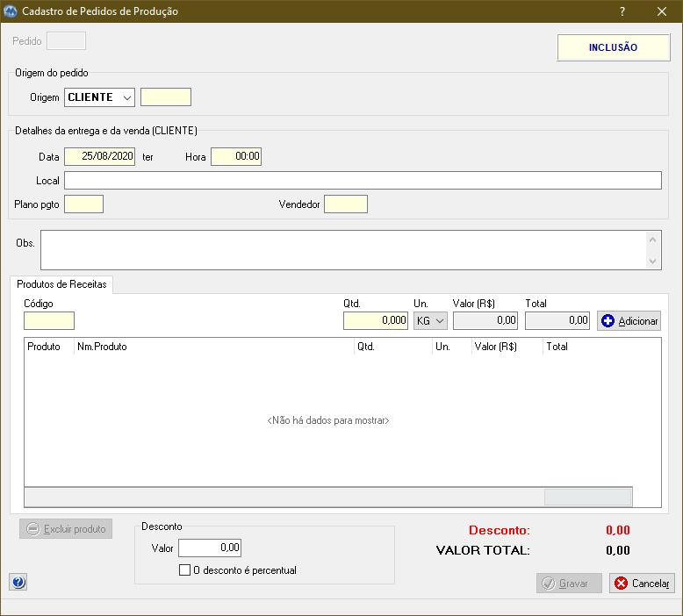The width and height of the screenshot is (683, 616).
Task: Click the title bar question-mark help button
Action: [622, 11]
